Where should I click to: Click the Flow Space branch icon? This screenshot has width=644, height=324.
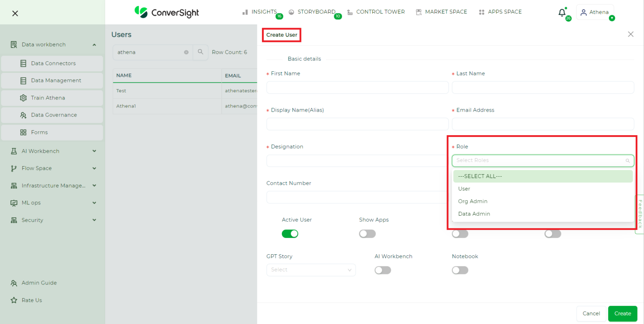(x=14, y=168)
